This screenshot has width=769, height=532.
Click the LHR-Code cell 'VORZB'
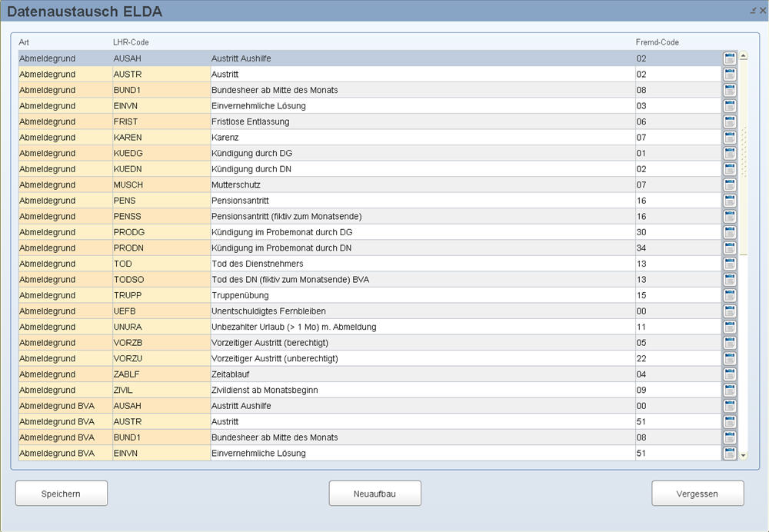pyautogui.click(x=161, y=343)
